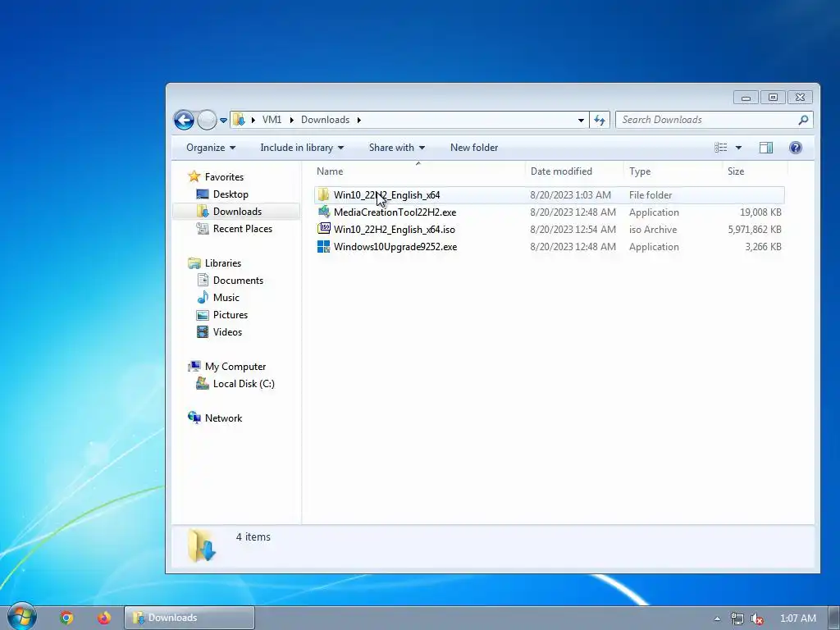Open recent pages dropdown next to Forward button
Image resolution: width=840 pixels, height=630 pixels.
[223, 120]
